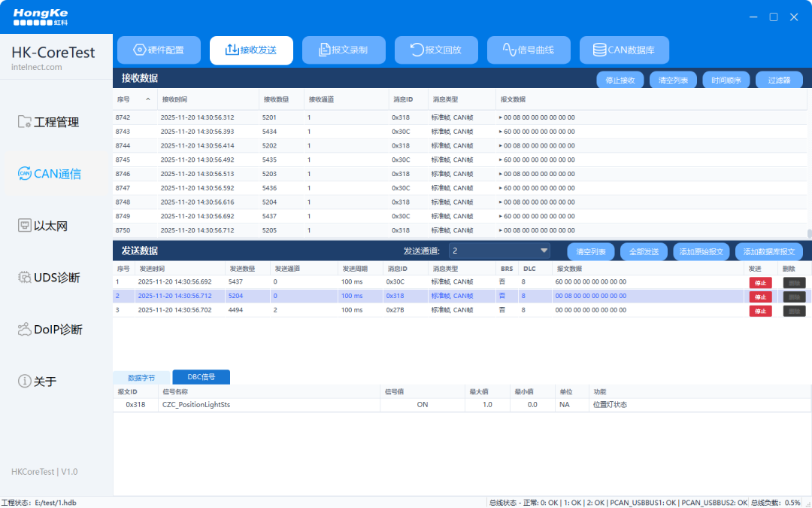The height and width of the screenshot is (508, 812).
Task: Click the 总线负载 0.5% status entry
Action: pyautogui.click(x=776, y=503)
